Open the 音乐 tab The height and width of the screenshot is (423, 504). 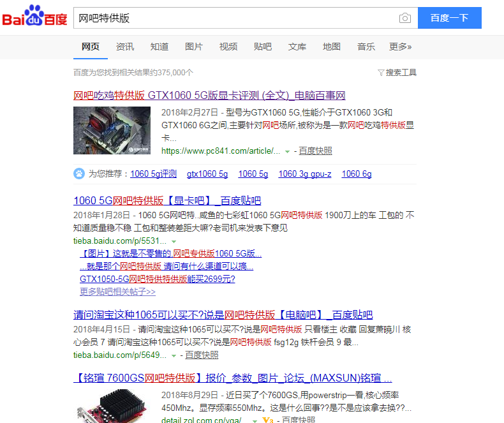(x=366, y=47)
